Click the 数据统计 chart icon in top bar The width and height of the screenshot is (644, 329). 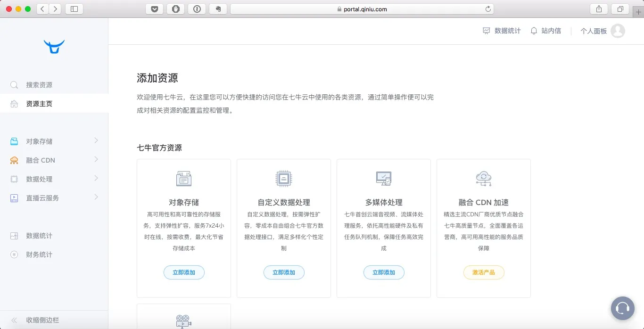point(487,31)
